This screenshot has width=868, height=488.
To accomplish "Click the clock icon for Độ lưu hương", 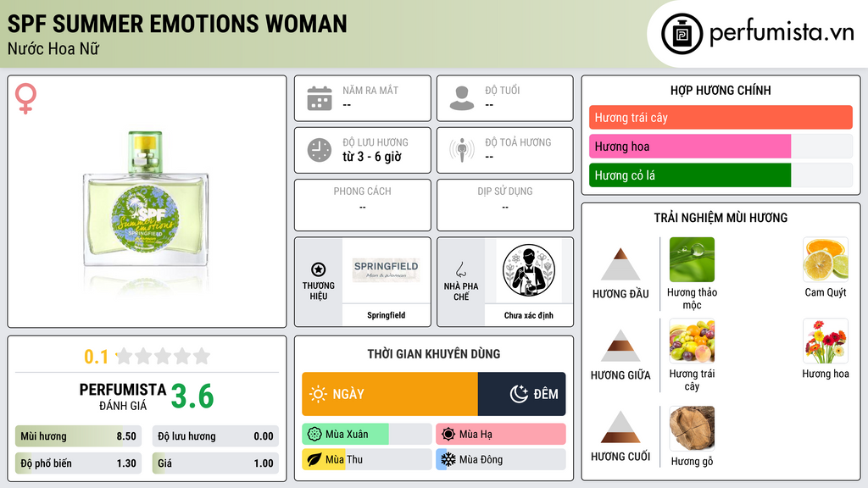I will pyautogui.click(x=320, y=150).
